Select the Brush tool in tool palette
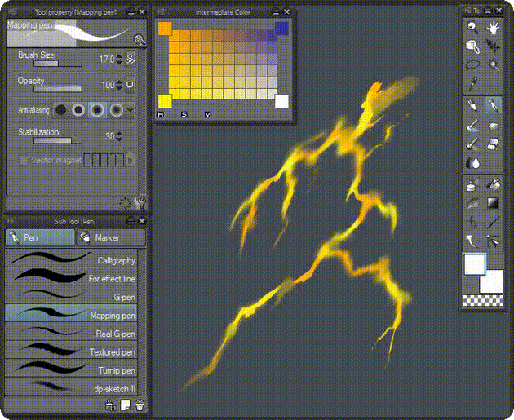The width and height of the screenshot is (514, 420). coord(472,125)
